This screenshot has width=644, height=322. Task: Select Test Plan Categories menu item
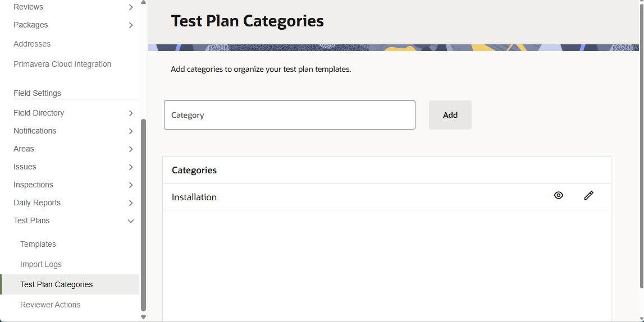coord(57,284)
